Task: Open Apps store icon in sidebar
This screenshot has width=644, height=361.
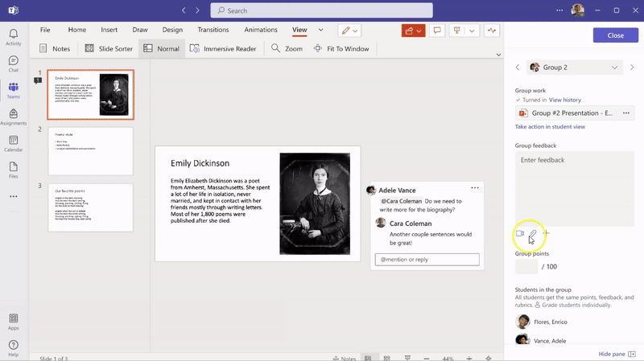Action: 13,322
